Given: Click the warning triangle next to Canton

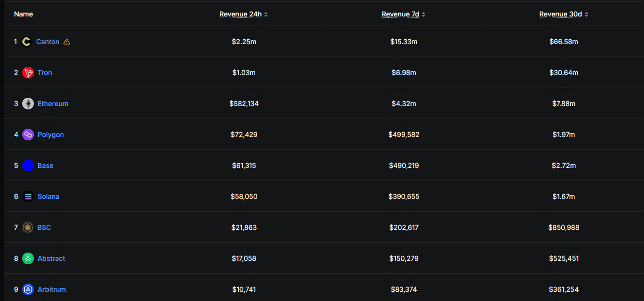Looking at the screenshot, I should 66,42.
